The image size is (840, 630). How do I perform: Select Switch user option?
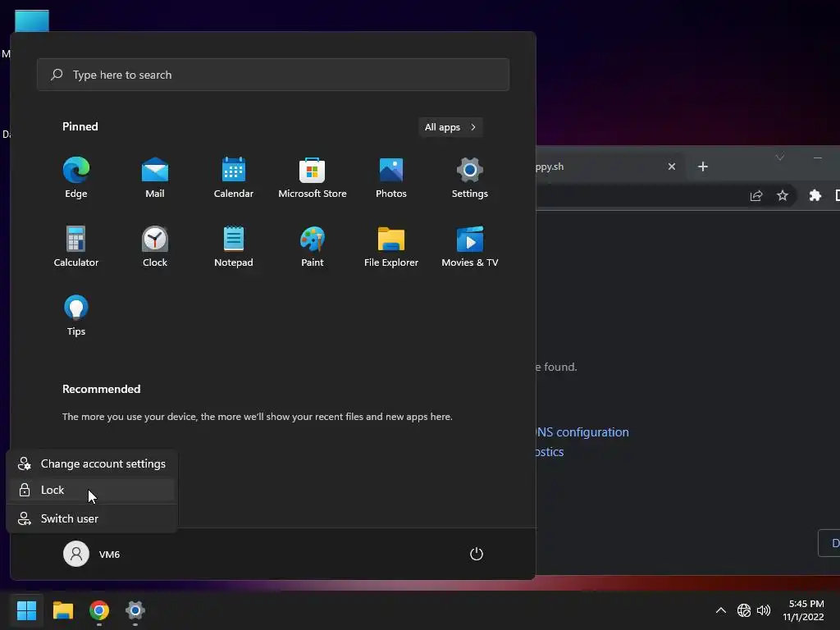point(92,518)
